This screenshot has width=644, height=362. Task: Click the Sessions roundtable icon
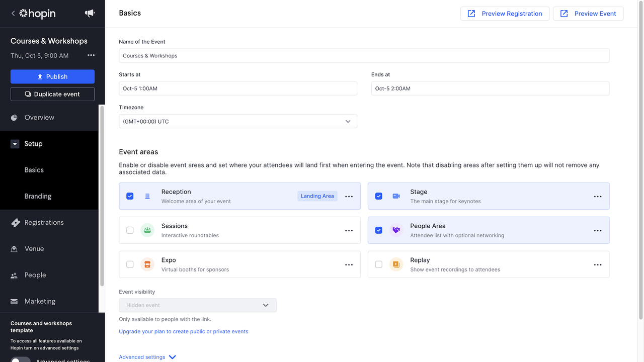click(x=147, y=230)
